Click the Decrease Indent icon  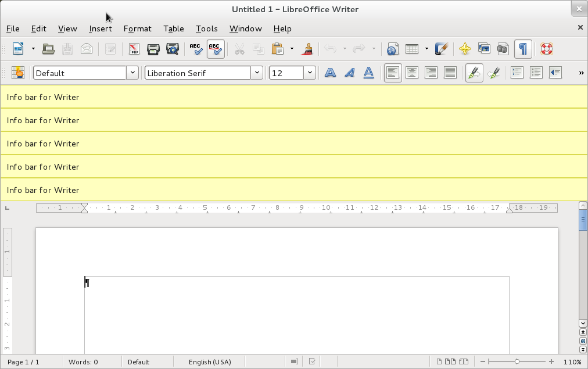555,73
